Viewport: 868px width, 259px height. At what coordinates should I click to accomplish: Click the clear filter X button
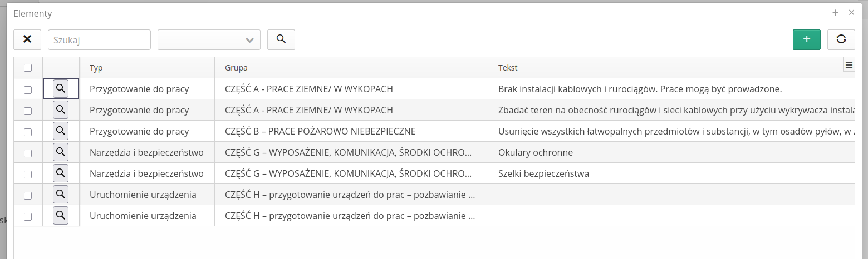click(x=27, y=39)
